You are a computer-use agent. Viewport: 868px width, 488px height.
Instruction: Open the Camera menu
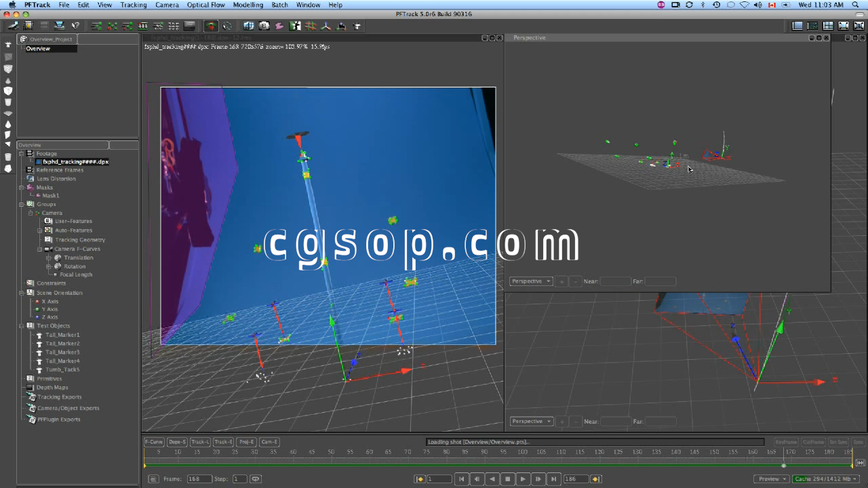(167, 5)
